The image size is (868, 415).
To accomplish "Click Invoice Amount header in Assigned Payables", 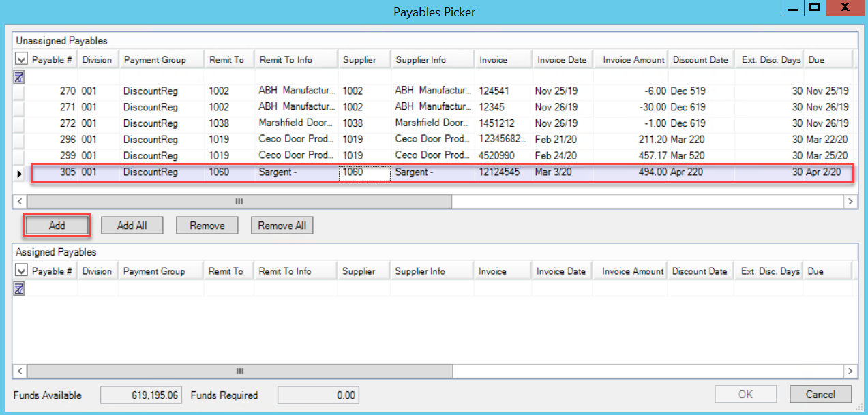I will (631, 271).
